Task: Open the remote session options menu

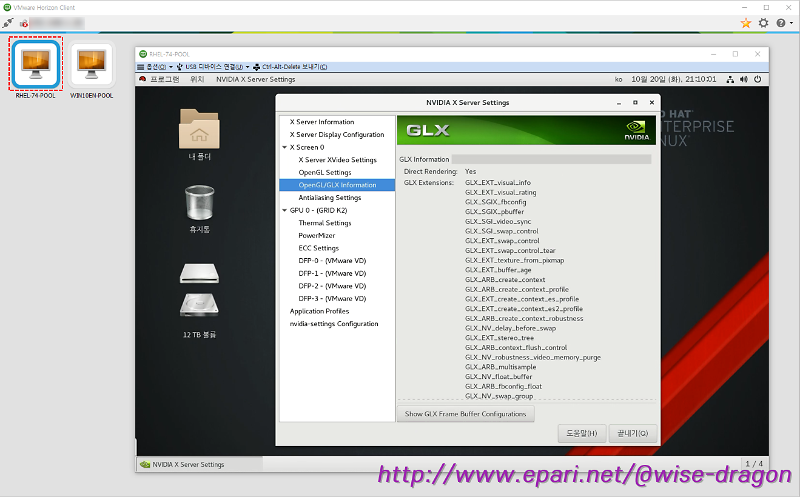Action: point(155,67)
